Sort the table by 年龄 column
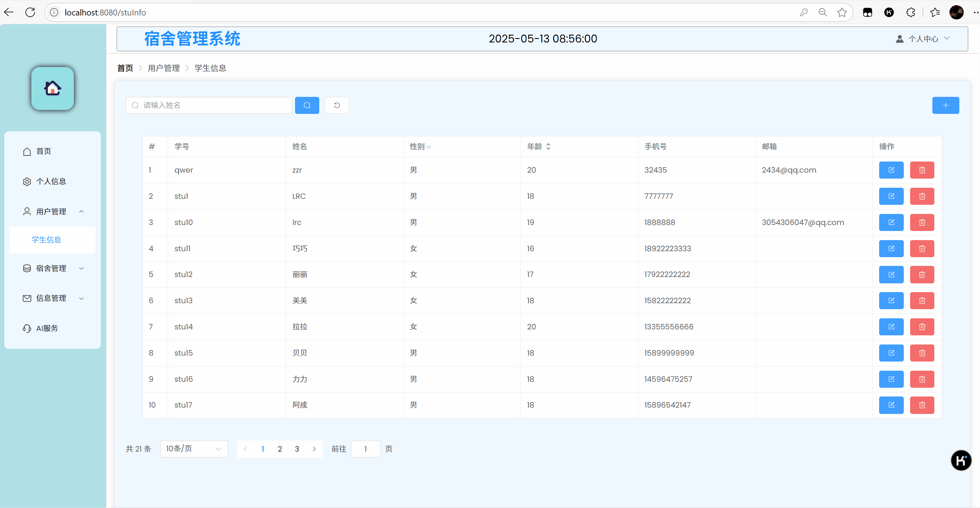The width and height of the screenshot is (980, 508). 548,146
